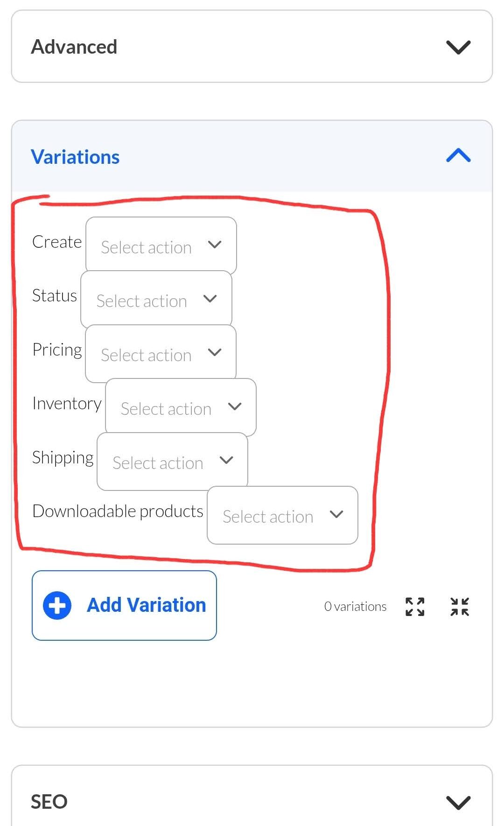Open the Pricing action dropdown

(161, 354)
